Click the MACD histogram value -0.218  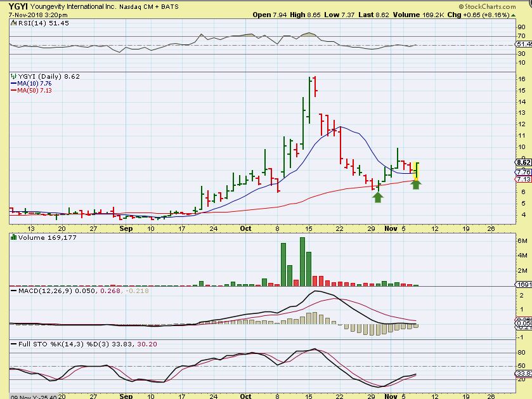137,291
